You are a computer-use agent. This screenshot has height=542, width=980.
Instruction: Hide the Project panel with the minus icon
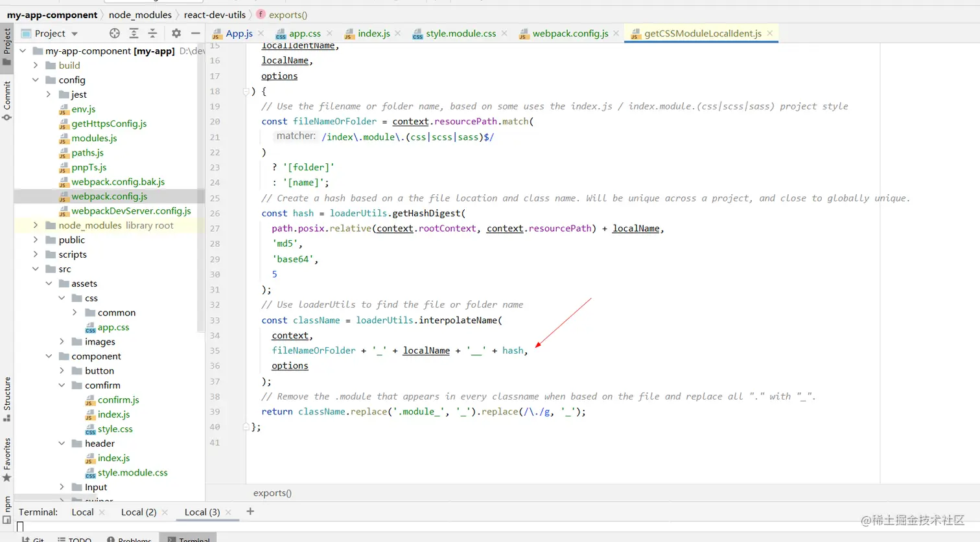[195, 33]
